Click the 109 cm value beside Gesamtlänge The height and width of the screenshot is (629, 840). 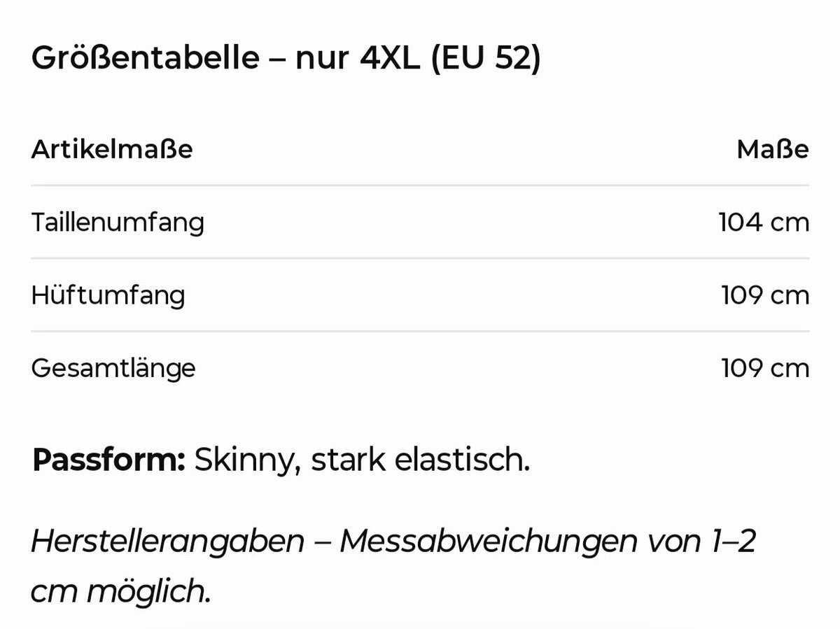765,368
